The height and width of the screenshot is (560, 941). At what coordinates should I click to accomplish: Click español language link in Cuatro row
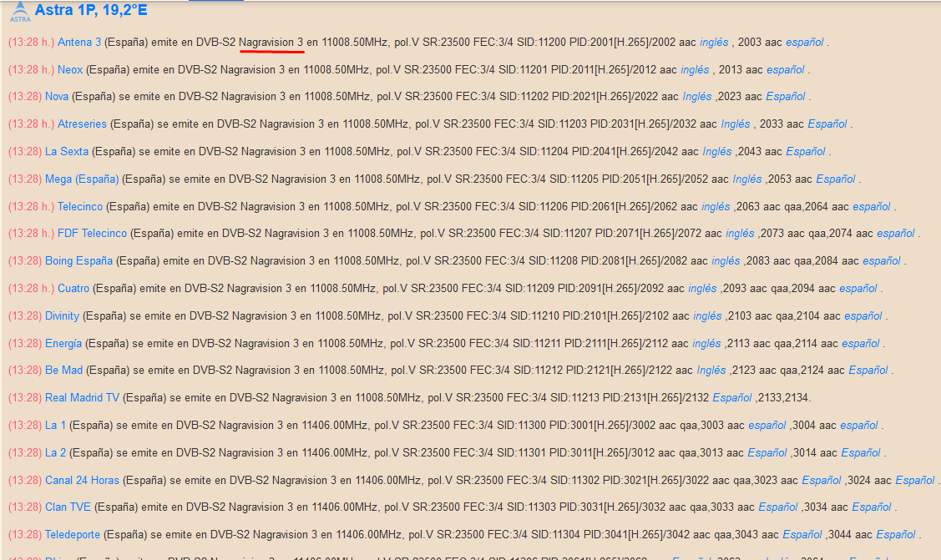pos(858,289)
